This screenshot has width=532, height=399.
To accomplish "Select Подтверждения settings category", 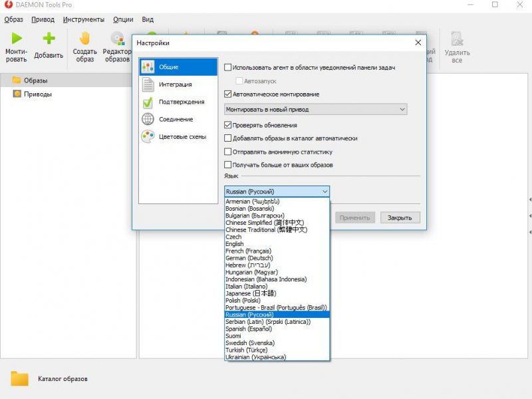I will tap(178, 102).
